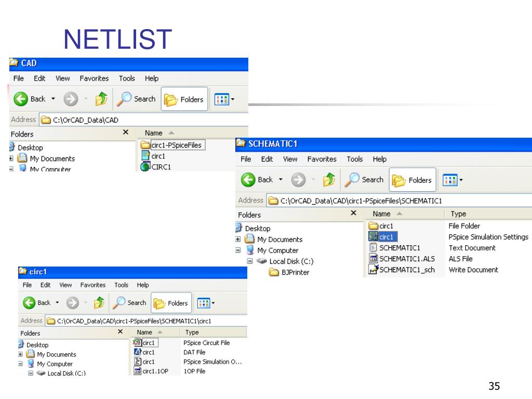Open Favorites menu in CAD window
The image size is (532, 399).
click(94, 78)
